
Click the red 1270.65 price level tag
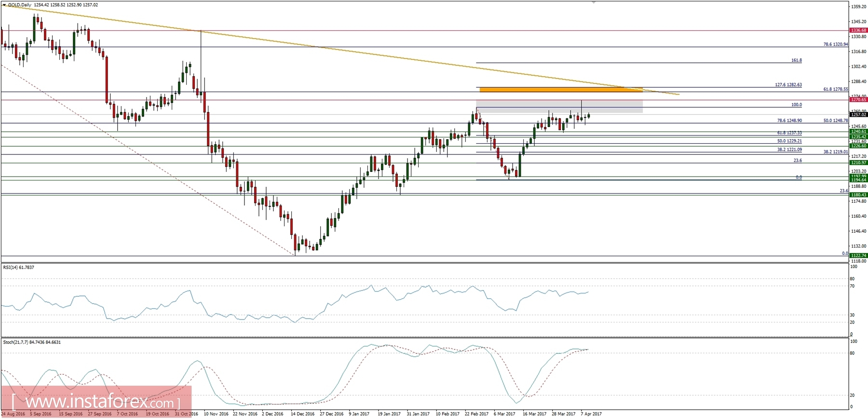[x=858, y=100]
